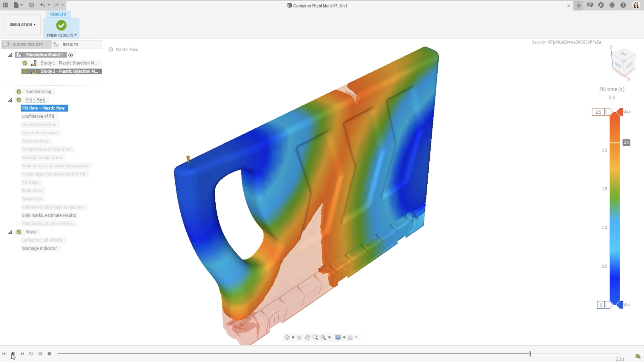This screenshot has width=644, height=362.
Task: Enable the Plastic Flow checkbox
Action: (x=111, y=50)
